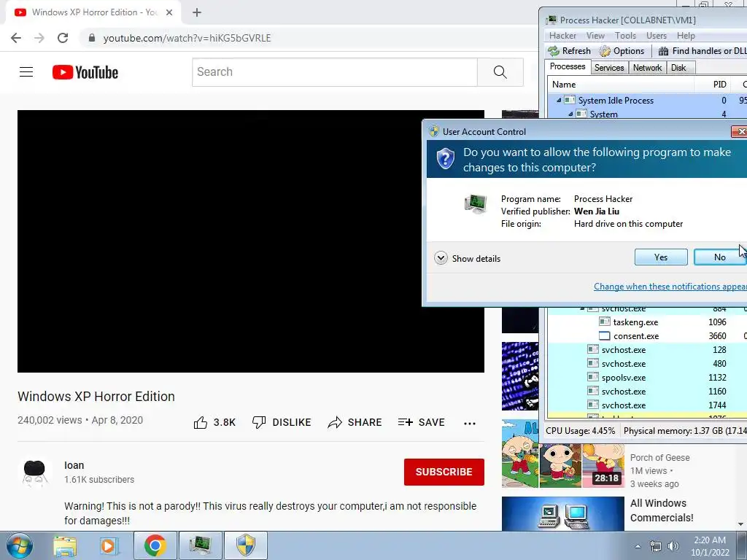Collapse the System Idle Process tree node
The image size is (747, 560).
(559, 100)
